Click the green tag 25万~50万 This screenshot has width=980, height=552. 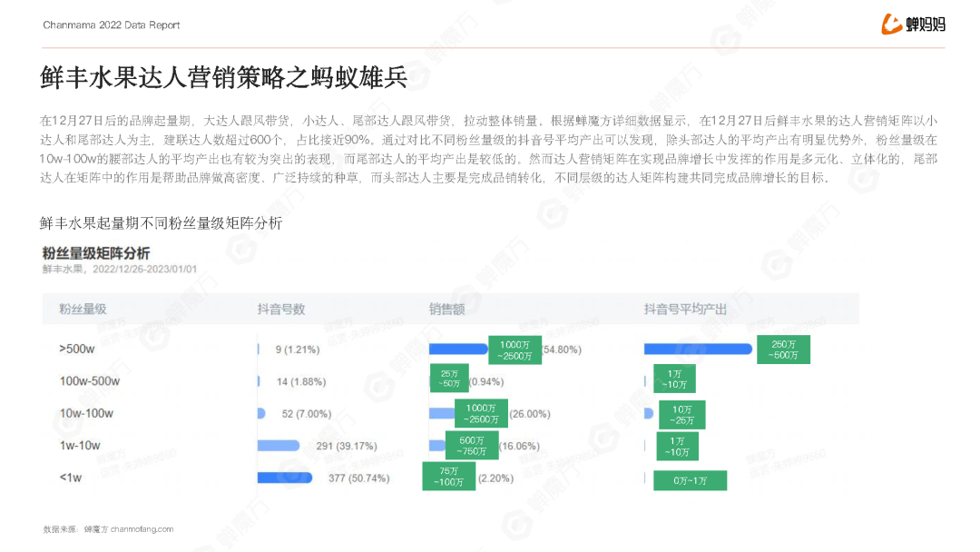pyautogui.click(x=449, y=379)
